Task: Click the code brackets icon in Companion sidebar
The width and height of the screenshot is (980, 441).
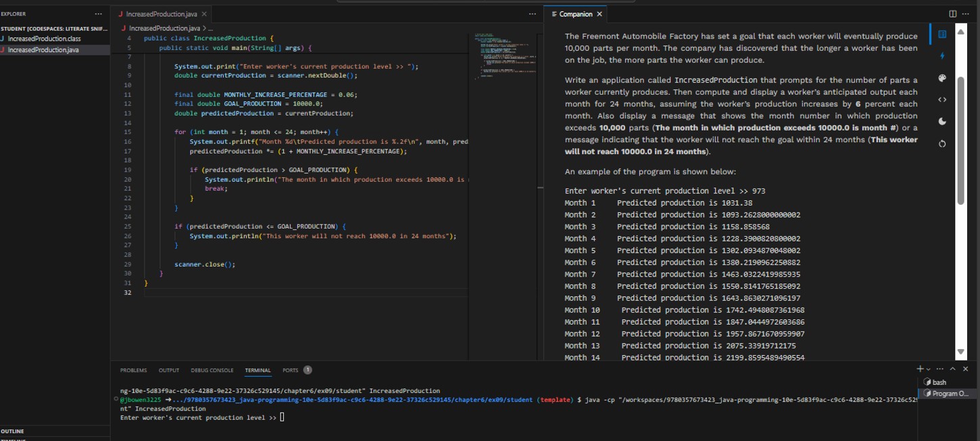Action: (x=942, y=99)
